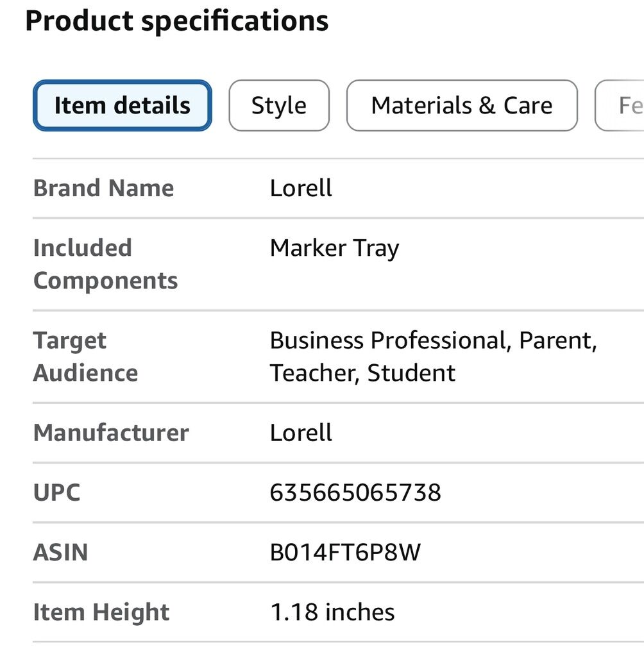Select the Item details tab
This screenshot has width=644, height=654.
122,106
